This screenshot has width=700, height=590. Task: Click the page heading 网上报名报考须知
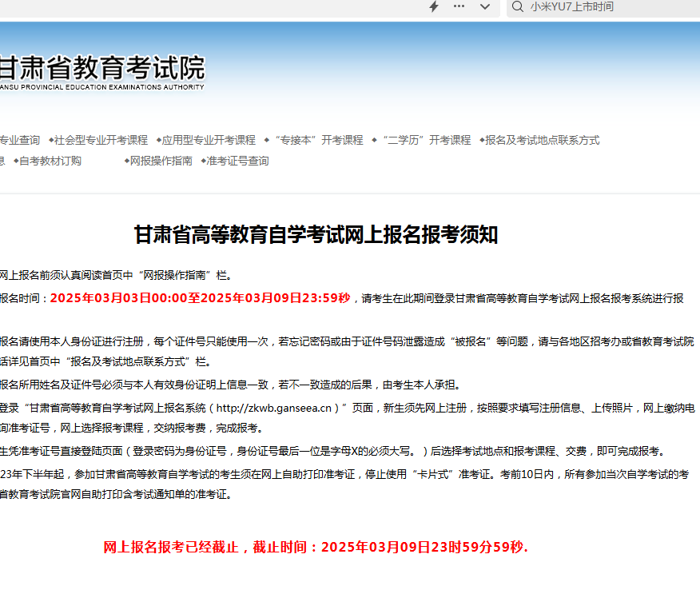pyautogui.click(x=316, y=234)
